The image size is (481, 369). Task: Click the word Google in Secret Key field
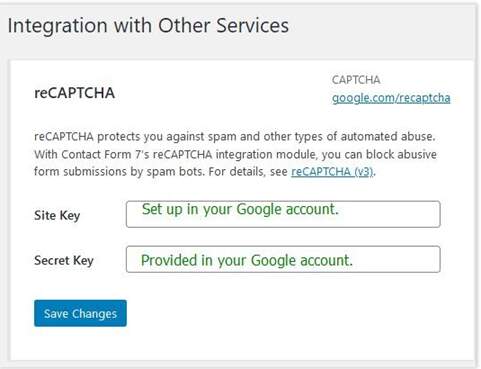[273, 261]
